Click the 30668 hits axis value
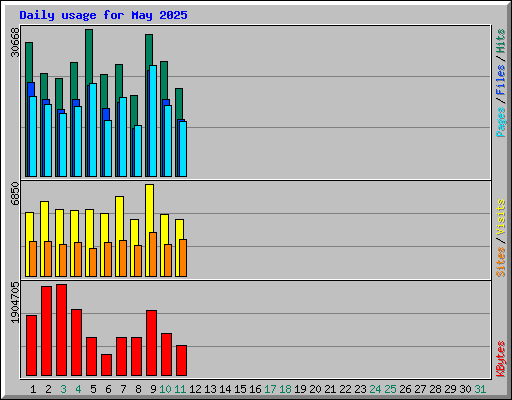 point(15,42)
